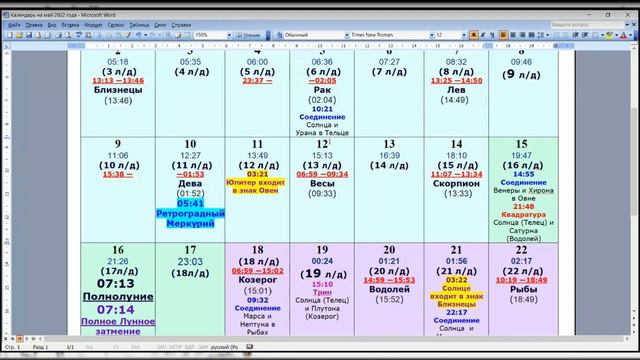
Task: Click the Undo arrow icon
Action: pos(138,35)
